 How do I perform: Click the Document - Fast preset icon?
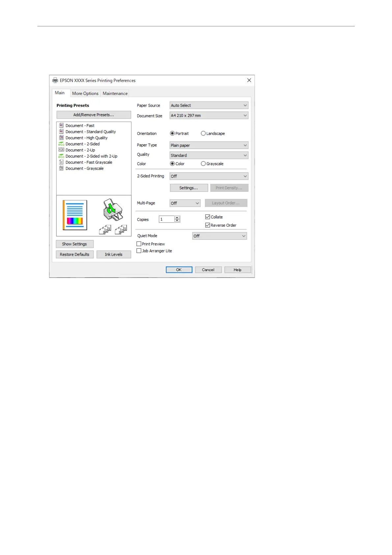click(61, 125)
